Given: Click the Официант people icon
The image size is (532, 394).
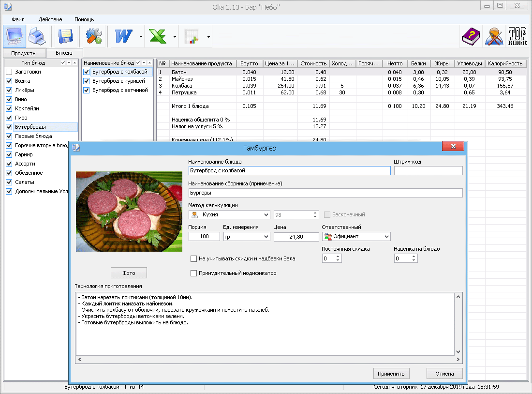Looking at the screenshot, I should pos(328,236).
